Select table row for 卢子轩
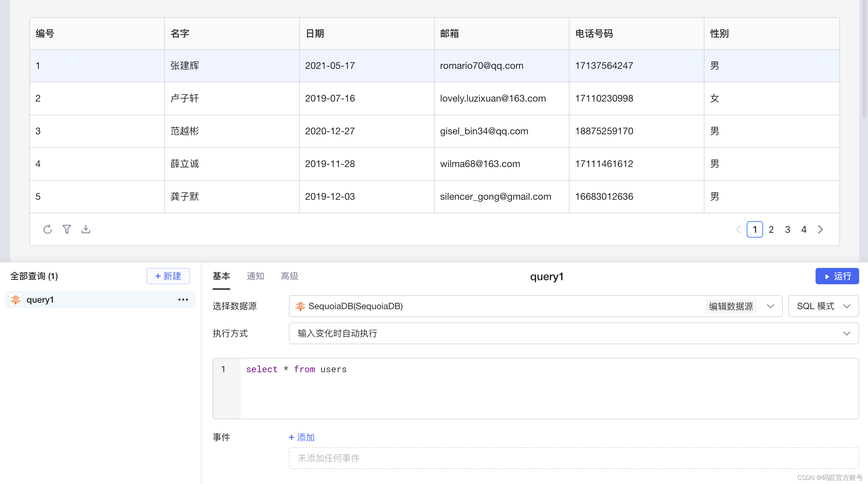 [x=184, y=99]
